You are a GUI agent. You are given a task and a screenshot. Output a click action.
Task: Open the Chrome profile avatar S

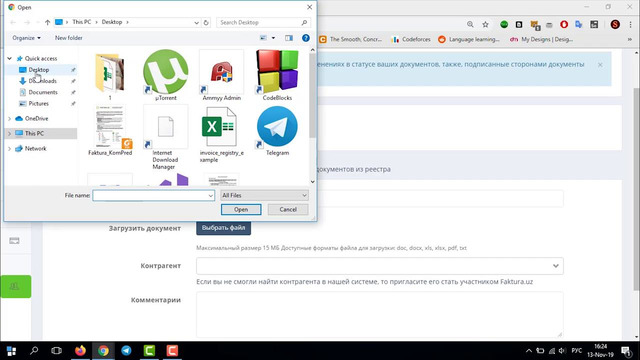click(615, 24)
